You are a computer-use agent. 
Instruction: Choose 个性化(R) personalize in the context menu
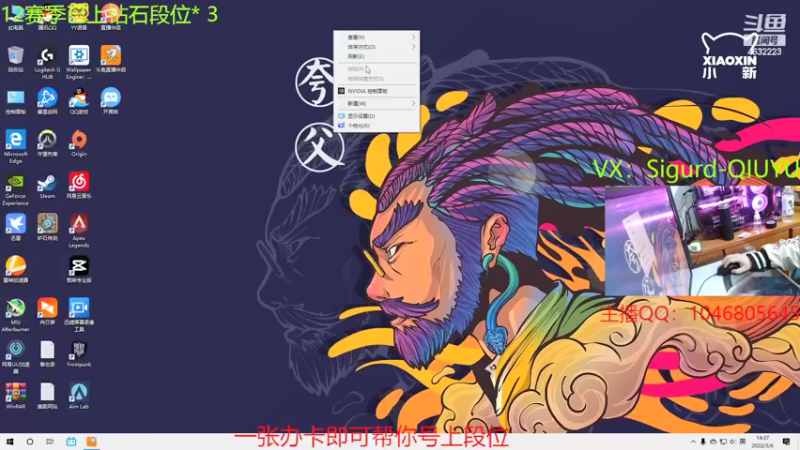[377, 126]
